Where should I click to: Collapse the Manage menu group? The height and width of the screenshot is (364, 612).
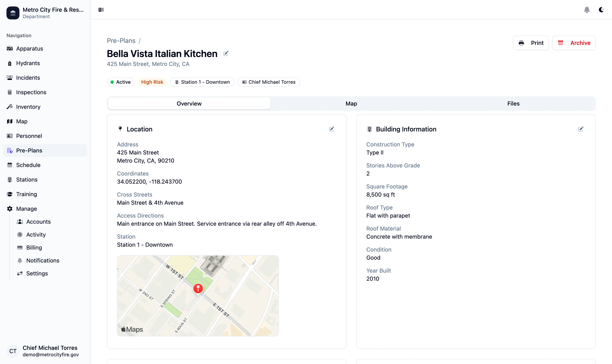pyautogui.click(x=27, y=209)
